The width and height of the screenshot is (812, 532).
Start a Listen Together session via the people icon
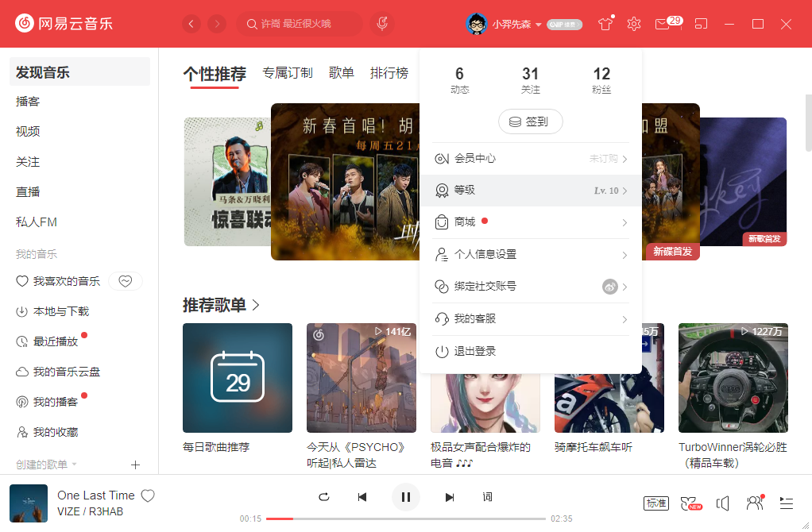[x=753, y=503]
